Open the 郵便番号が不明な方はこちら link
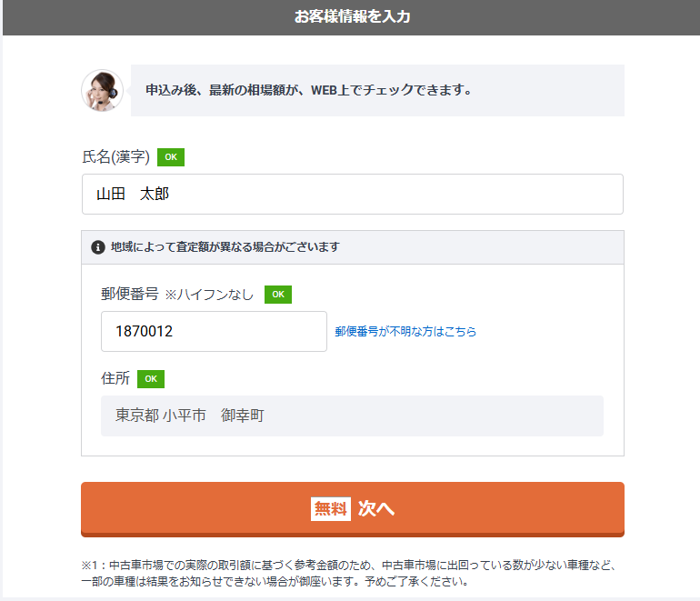Screen dimensions: 700x601 coord(405,332)
